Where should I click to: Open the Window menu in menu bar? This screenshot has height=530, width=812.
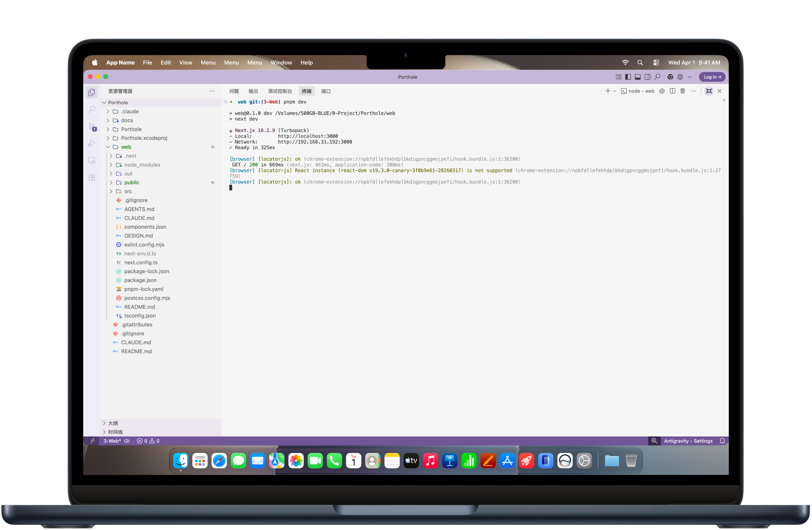[x=281, y=63]
